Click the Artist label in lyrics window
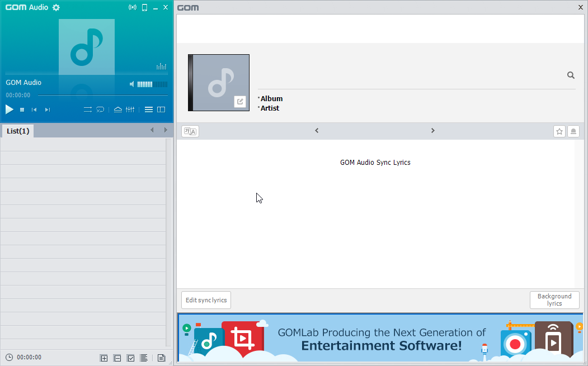 coord(270,108)
